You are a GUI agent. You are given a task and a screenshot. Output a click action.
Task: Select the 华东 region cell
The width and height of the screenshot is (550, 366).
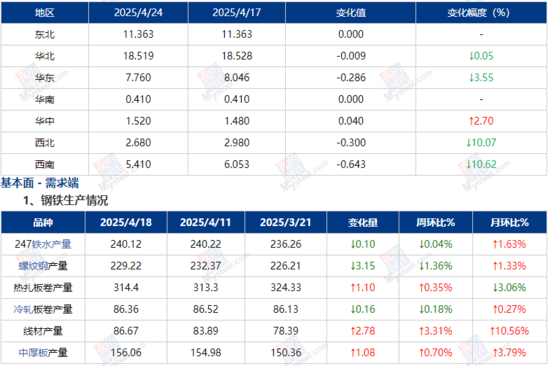(45, 78)
